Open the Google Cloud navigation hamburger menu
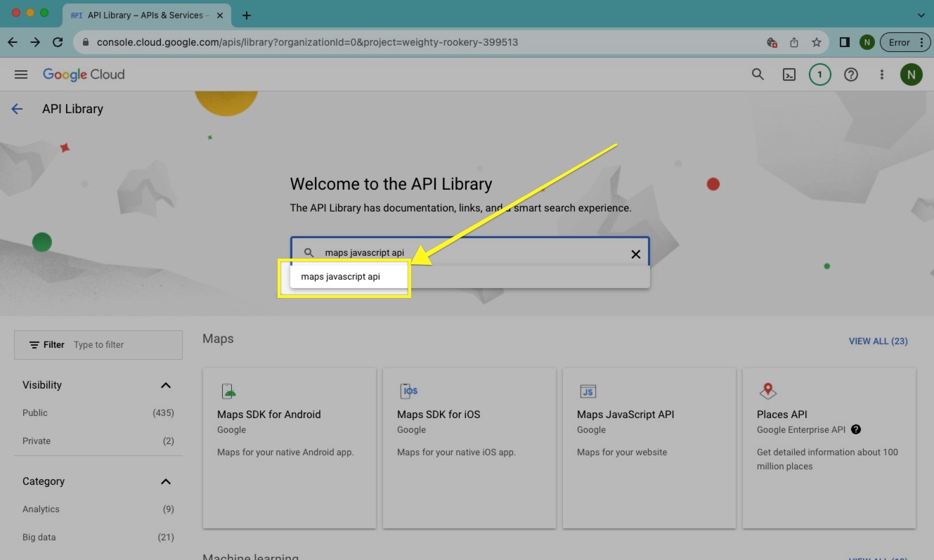934x560 pixels. pos(21,74)
